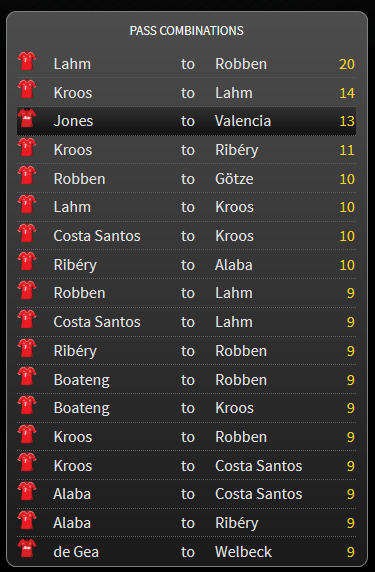Select Boateng in the Boateng to Kroos row
This screenshot has height=572, width=375.
(81, 408)
